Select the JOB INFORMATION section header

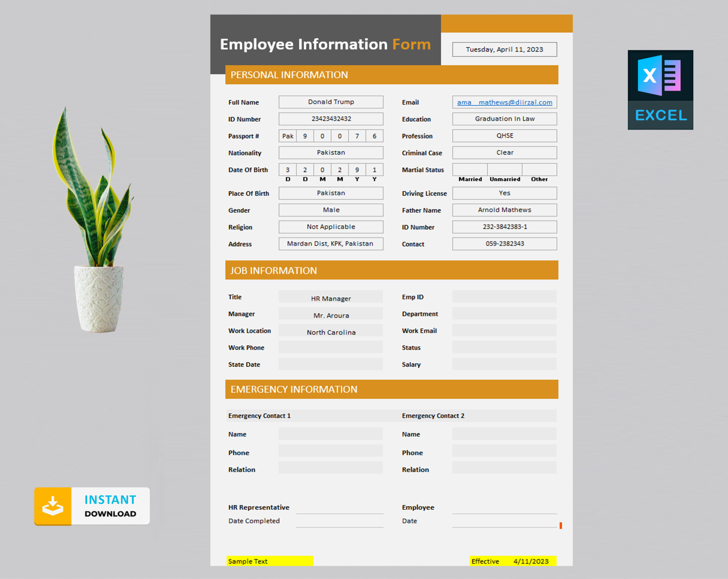point(273,270)
